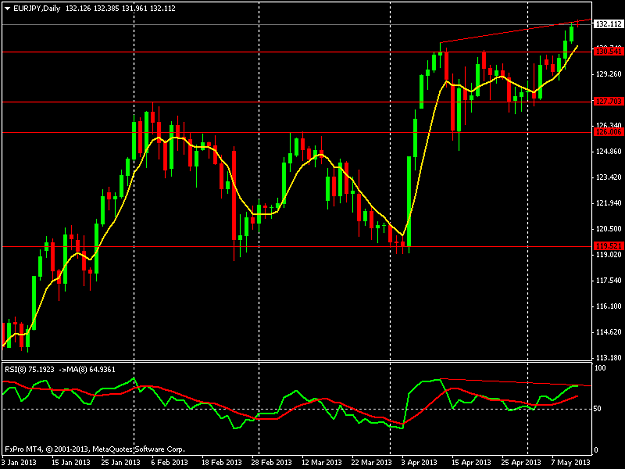Click the 15 Jan 2013 date label
Image resolution: width=625 pixels, height=469 pixels.
71,462
